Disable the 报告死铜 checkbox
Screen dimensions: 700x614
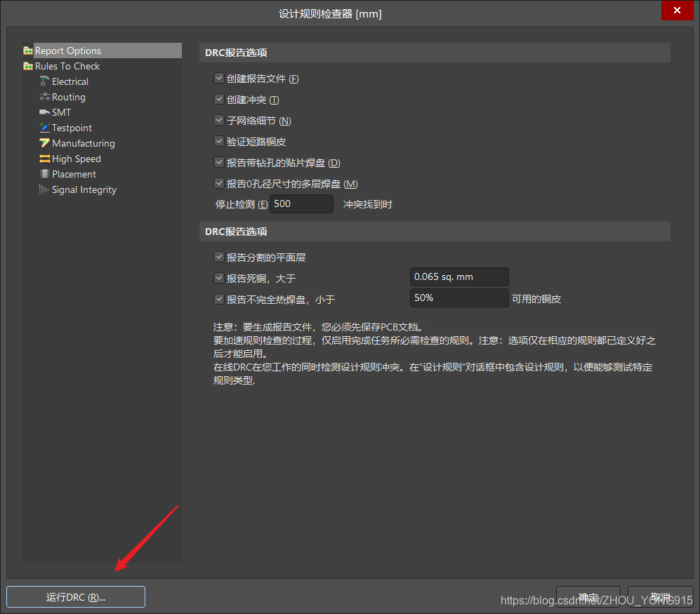click(218, 278)
